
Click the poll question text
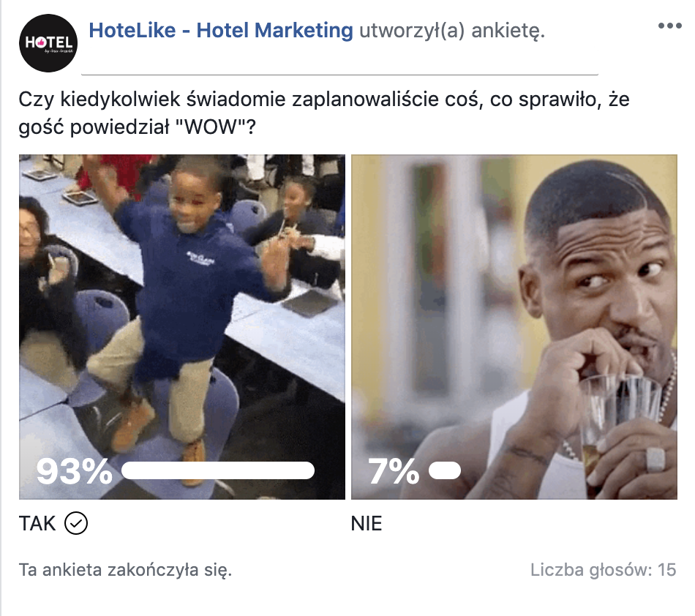324,113
